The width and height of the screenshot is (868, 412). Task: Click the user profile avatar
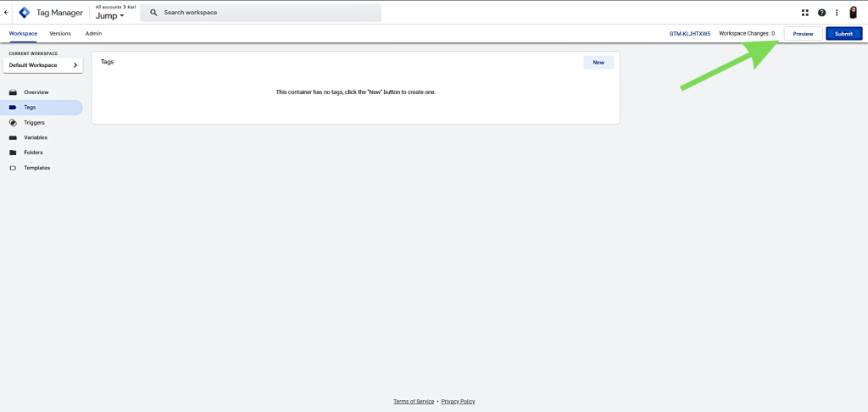click(854, 13)
